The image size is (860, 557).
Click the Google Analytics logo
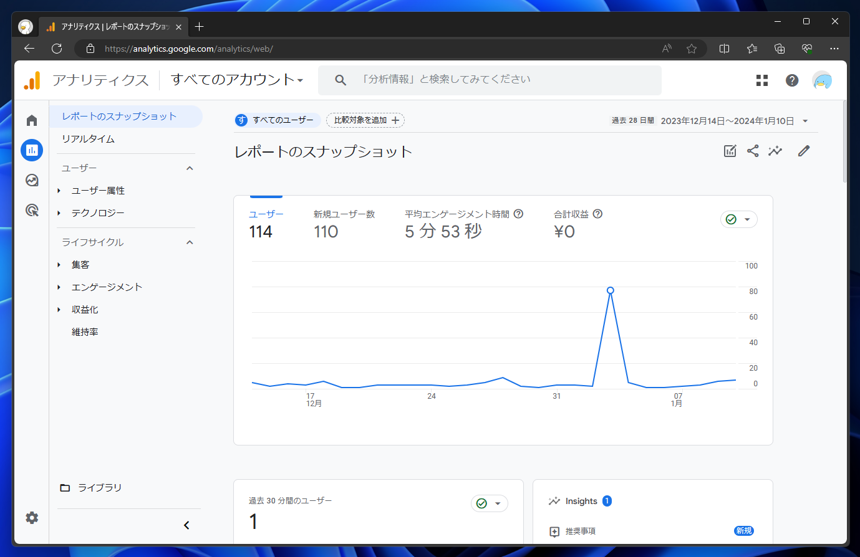coord(32,80)
